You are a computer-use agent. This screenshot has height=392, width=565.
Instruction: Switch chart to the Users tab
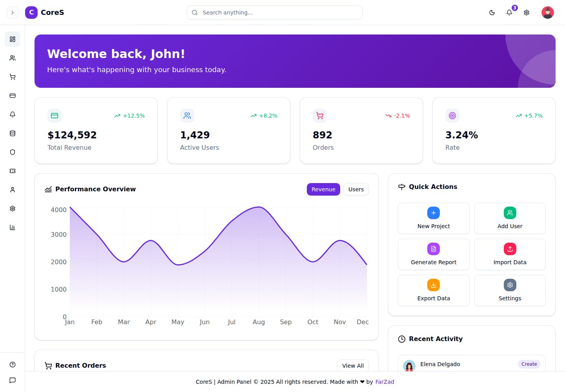(356, 189)
